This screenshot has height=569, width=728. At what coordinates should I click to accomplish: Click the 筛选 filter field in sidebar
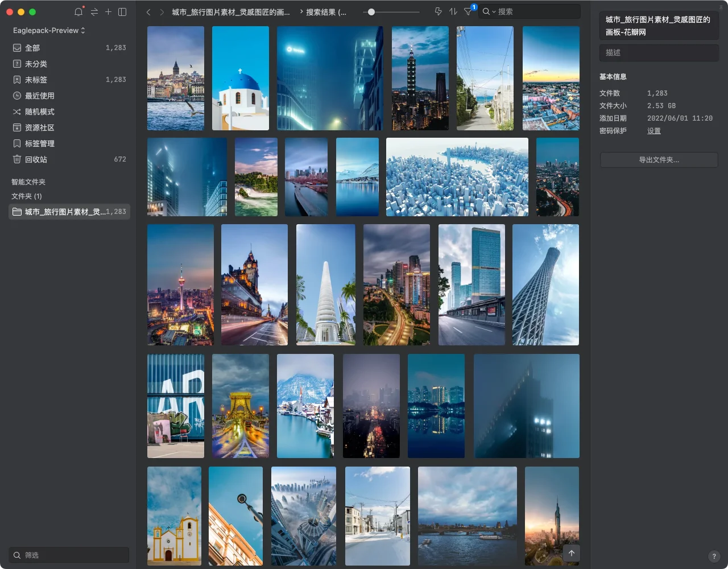click(x=69, y=555)
